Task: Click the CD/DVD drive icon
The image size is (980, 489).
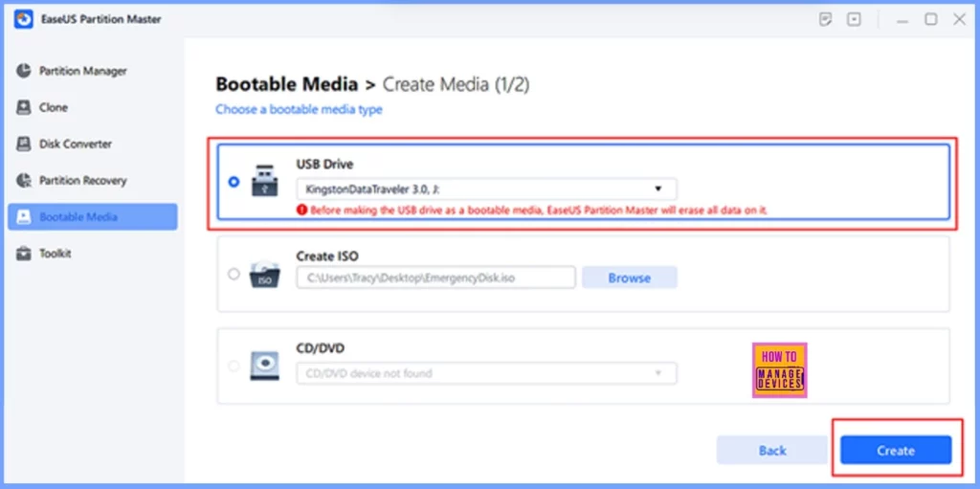Action: point(264,366)
